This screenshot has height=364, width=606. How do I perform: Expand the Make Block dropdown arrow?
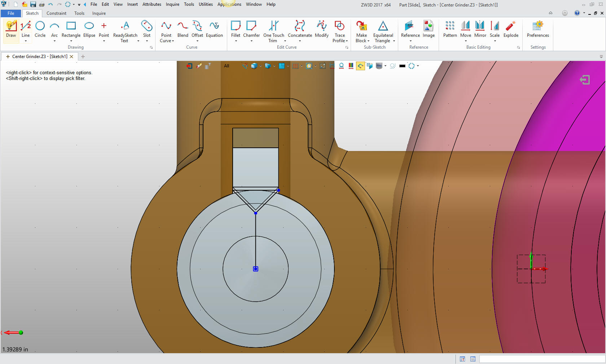pos(368,41)
